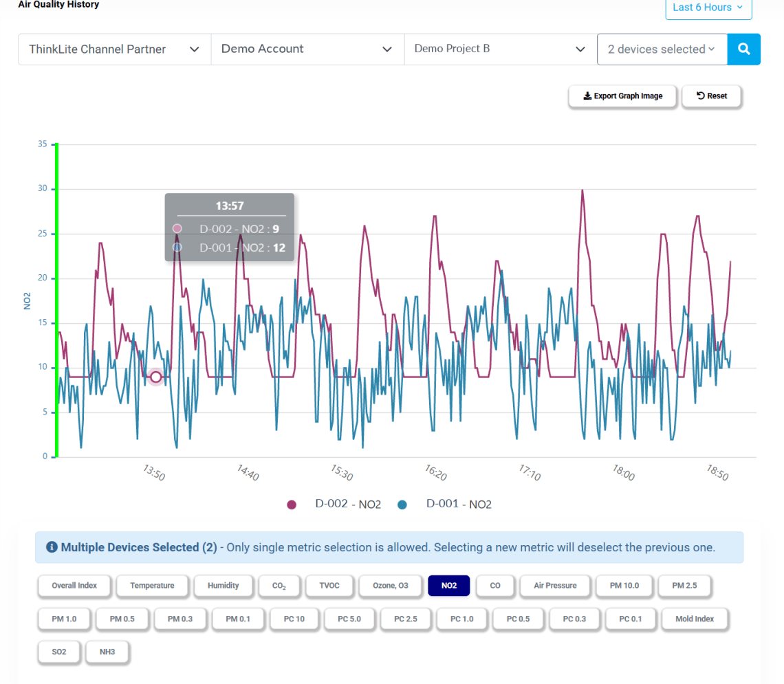Choose the PM 0.5 metric
Image resolution: width=784 pixels, height=684 pixels.
(x=122, y=619)
